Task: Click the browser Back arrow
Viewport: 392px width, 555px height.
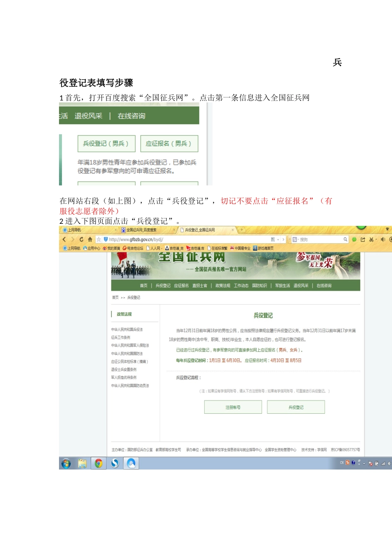Action: (64, 240)
